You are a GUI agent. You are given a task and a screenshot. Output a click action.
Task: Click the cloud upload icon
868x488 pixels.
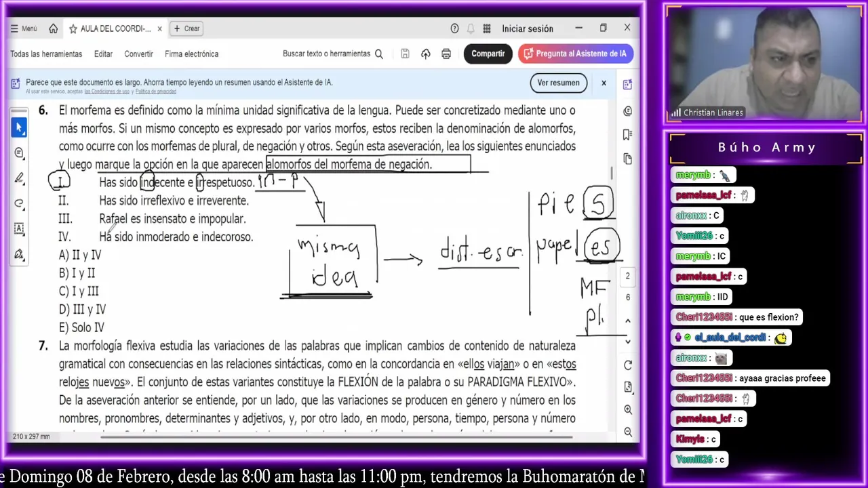pos(426,54)
